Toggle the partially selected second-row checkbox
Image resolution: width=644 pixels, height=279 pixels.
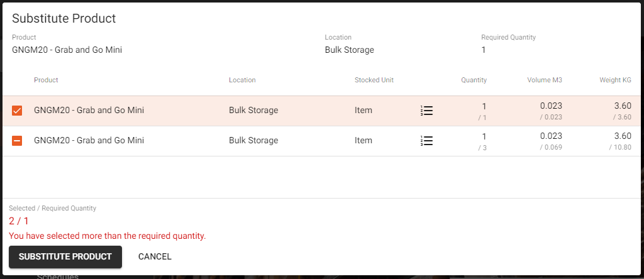[17, 141]
